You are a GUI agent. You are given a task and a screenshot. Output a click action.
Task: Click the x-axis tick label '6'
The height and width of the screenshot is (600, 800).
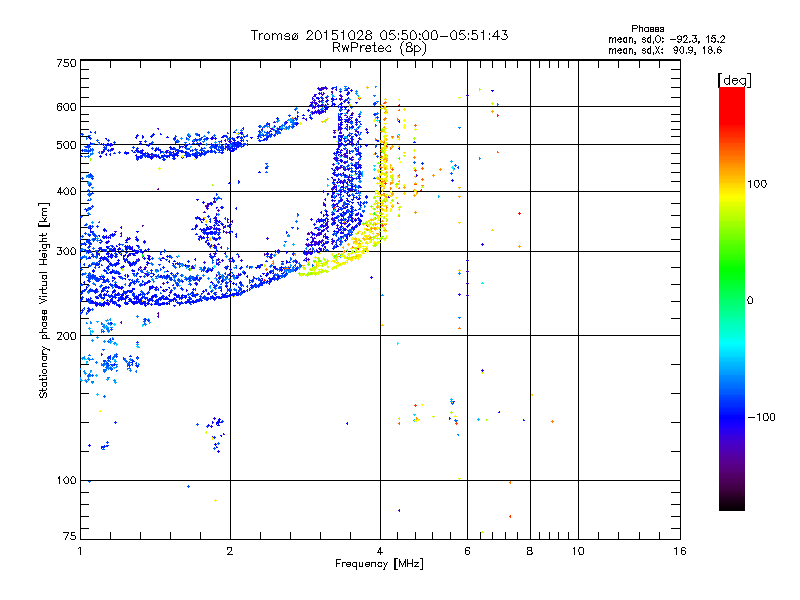[467, 551]
